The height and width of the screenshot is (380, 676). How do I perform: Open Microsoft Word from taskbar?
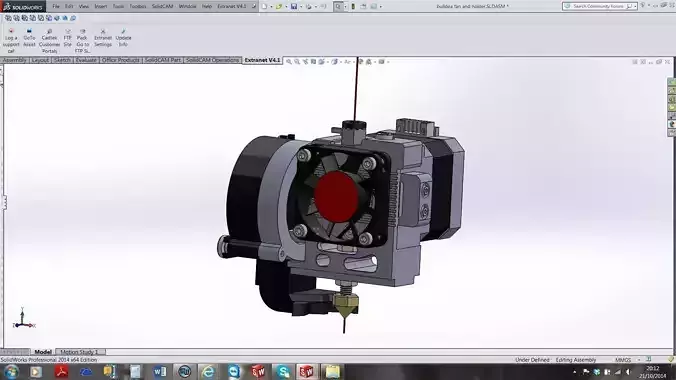click(x=160, y=372)
